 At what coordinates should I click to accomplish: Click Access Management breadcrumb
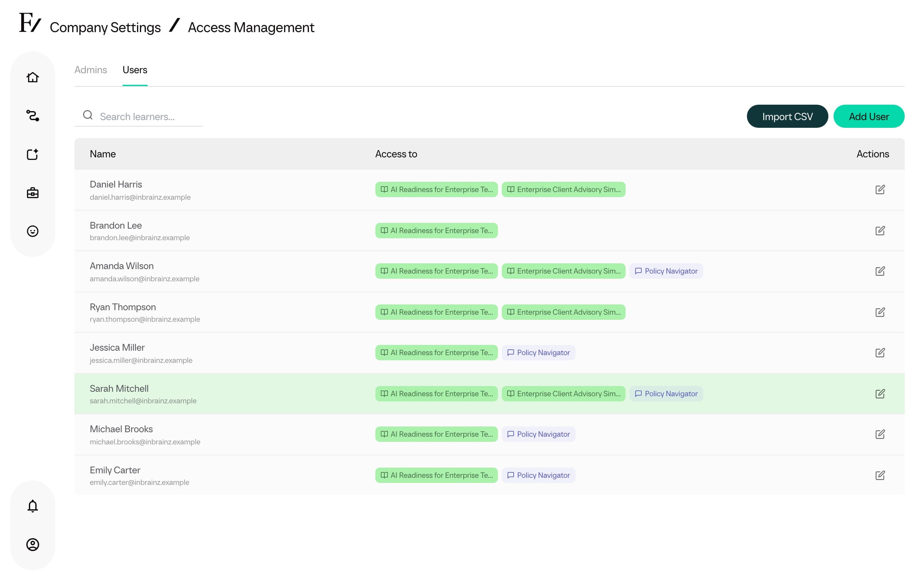click(x=251, y=28)
